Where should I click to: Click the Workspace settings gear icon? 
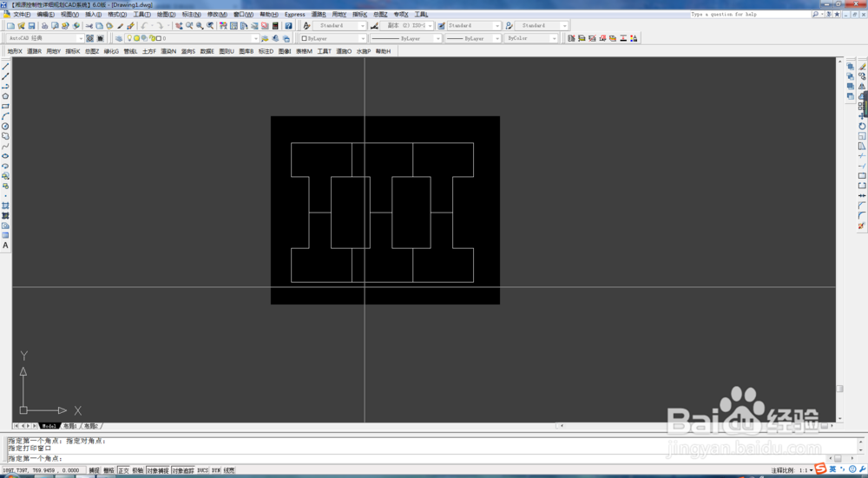pyautogui.click(x=89, y=39)
